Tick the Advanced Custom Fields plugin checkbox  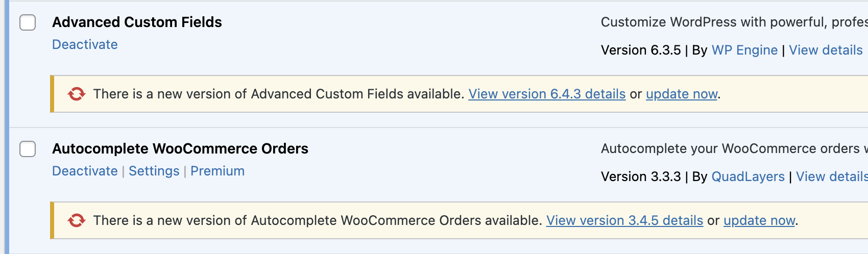coord(28,22)
